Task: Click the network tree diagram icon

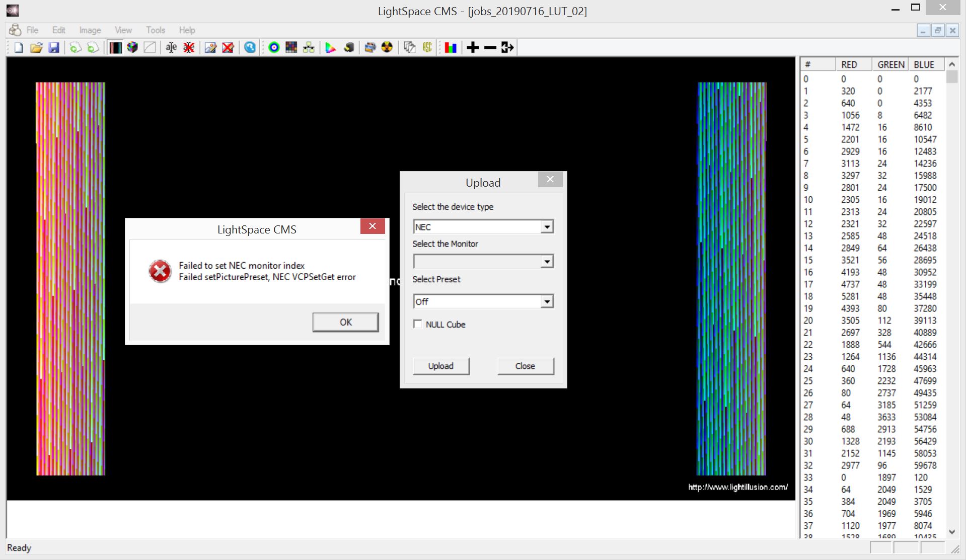Action: (309, 48)
